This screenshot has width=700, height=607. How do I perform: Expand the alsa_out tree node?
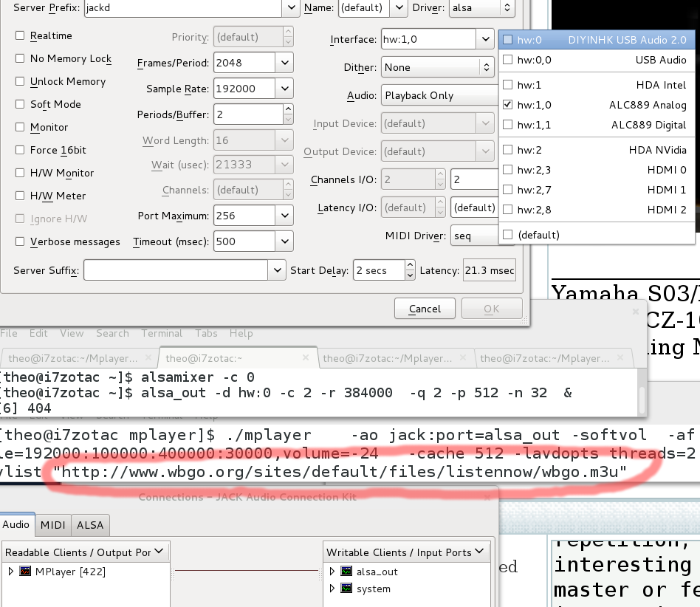(332, 572)
